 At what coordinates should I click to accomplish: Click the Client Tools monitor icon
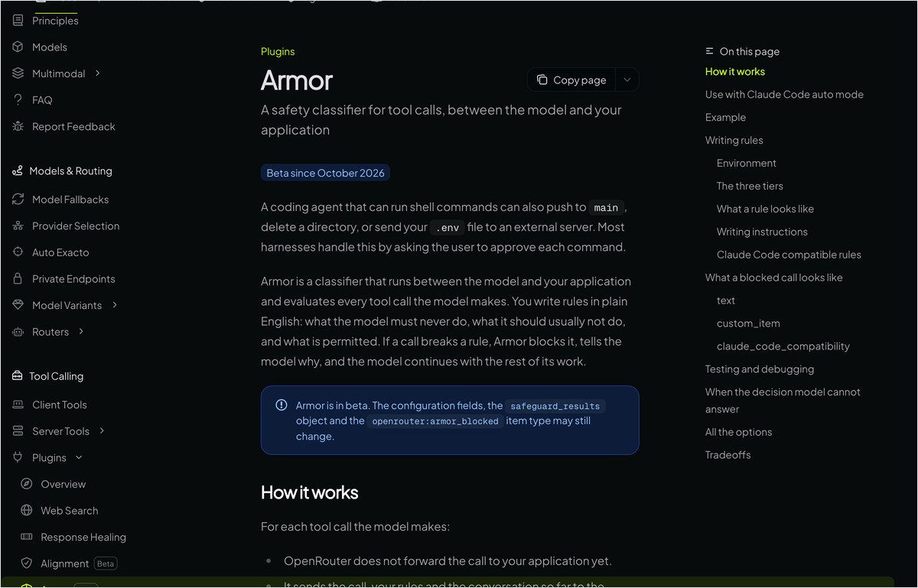18,404
